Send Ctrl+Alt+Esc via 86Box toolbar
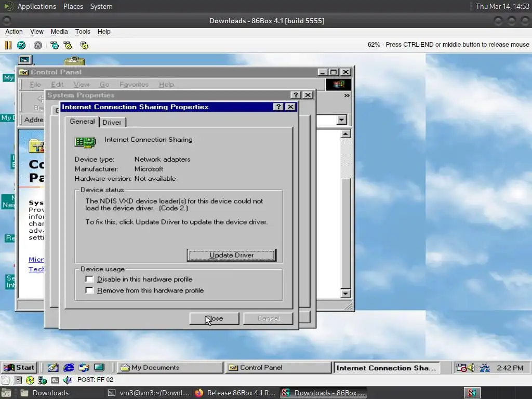 [x=68, y=45]
